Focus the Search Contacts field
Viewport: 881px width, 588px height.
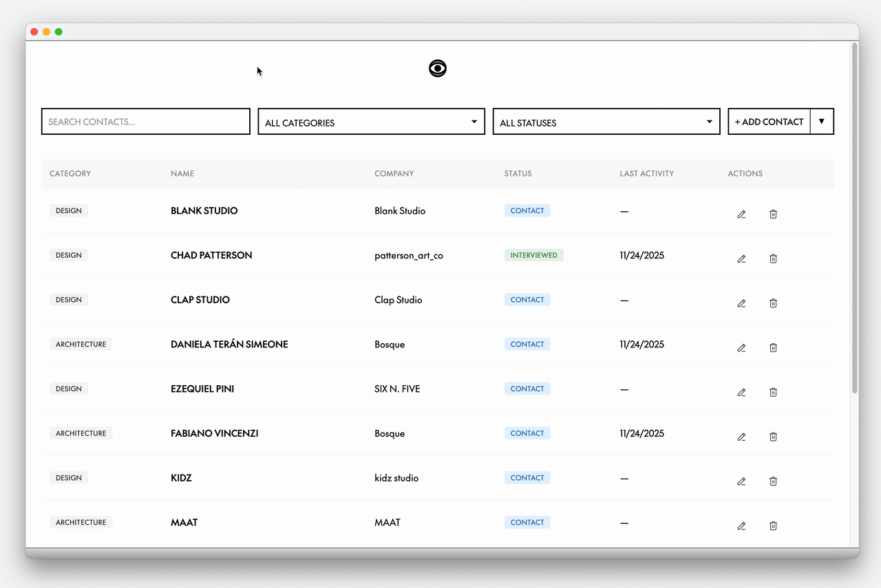tap(145, 122)
